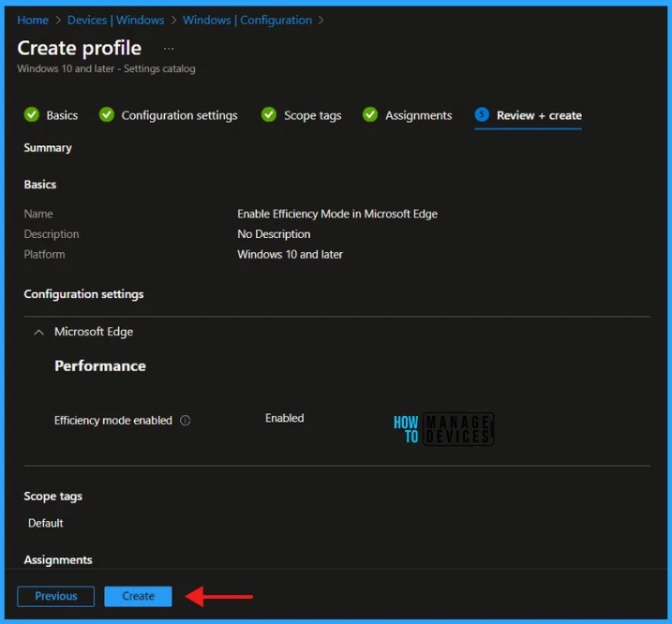This screenshot has height=624, width=672.
Task: Click the green checkmark beside Basics
Action: coord(32,114)
